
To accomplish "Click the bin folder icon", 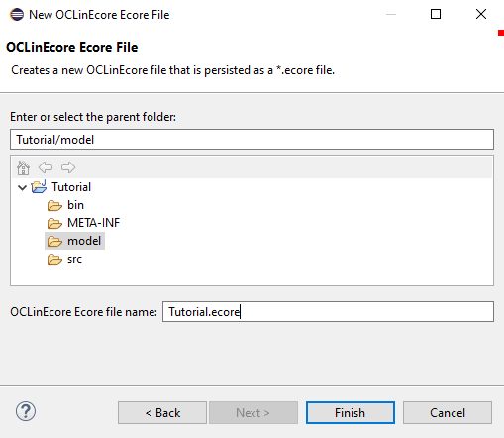I will (x=54, y=205).
